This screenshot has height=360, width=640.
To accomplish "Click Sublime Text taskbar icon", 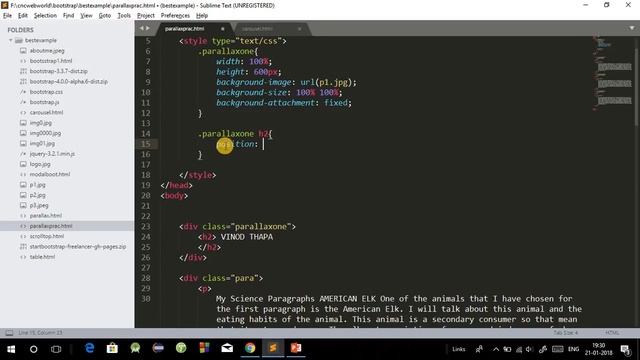I will click(273, 348).
